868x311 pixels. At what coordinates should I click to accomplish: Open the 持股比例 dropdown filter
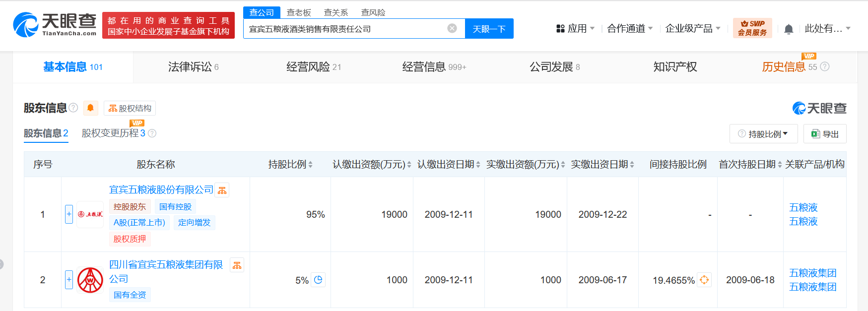(x=763, y=134)
